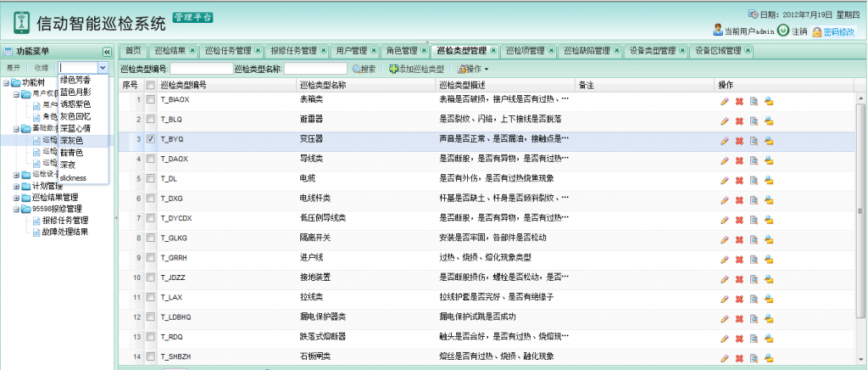Click the theme combo box dropdown arrow

[103, 68]
